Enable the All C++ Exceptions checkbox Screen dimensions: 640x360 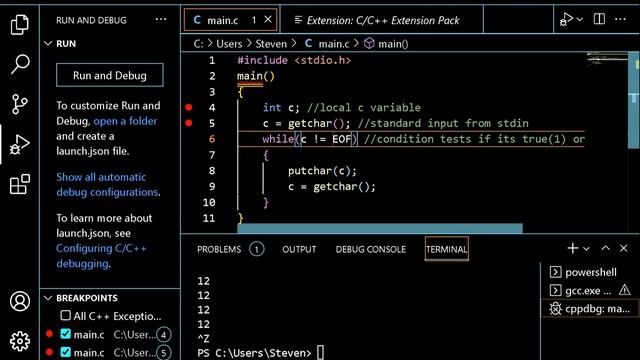pos(65,316)
